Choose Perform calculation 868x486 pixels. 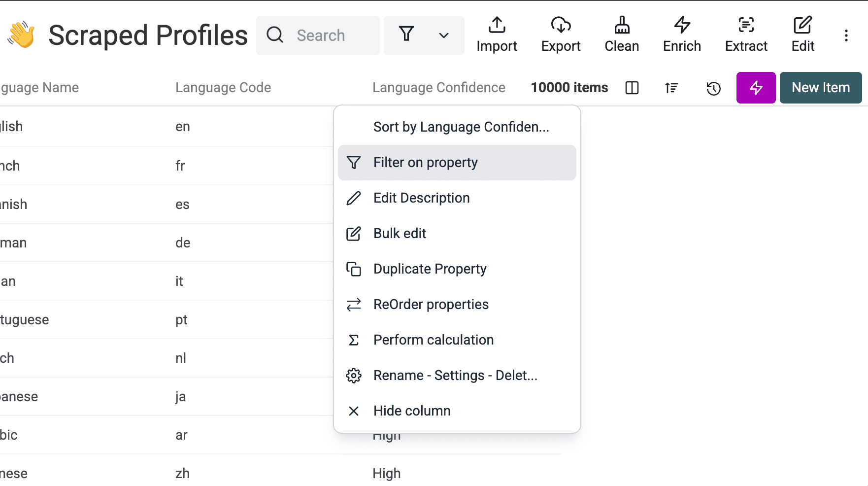pos(457,340)
